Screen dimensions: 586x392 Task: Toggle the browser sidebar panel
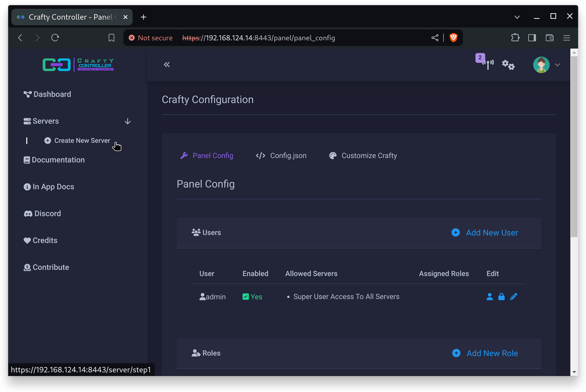pyautogui.click(x=532, y=38)
